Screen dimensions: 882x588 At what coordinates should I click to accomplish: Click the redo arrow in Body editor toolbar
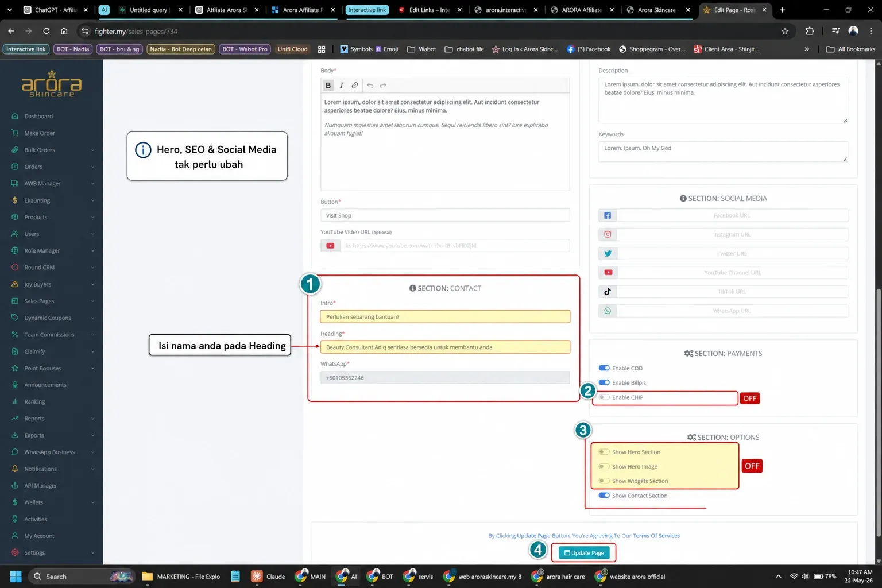point(383,86)
